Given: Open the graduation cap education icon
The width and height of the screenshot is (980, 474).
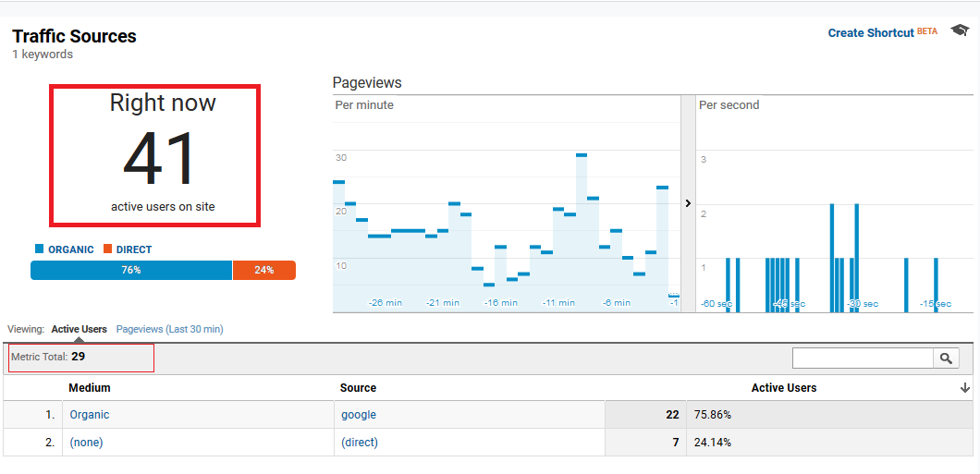Looking at the screenshot, I should 960,30.
